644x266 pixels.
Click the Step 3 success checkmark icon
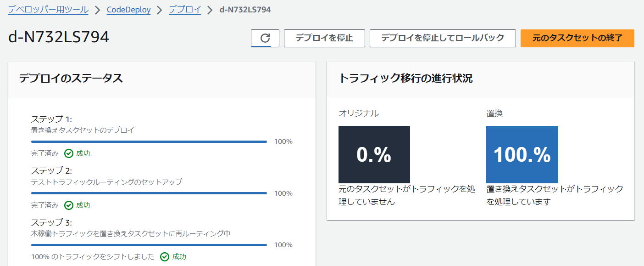tap(165, 257)
